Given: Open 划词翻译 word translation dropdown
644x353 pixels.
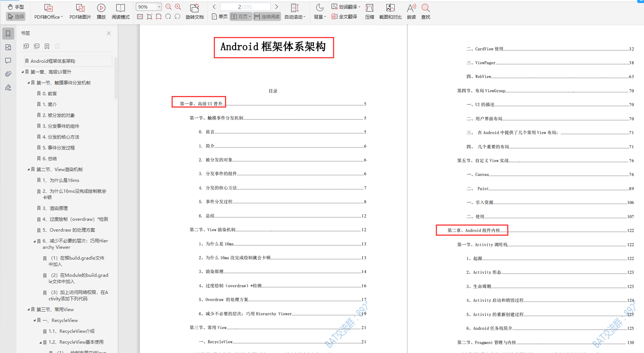Looking at the screenshot, I should coord(346,7).
